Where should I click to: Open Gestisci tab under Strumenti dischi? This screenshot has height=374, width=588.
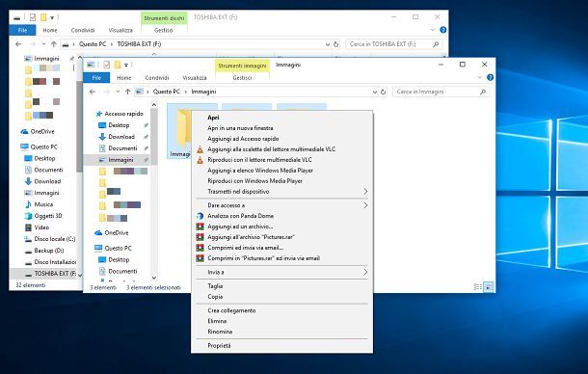point(164,31)
